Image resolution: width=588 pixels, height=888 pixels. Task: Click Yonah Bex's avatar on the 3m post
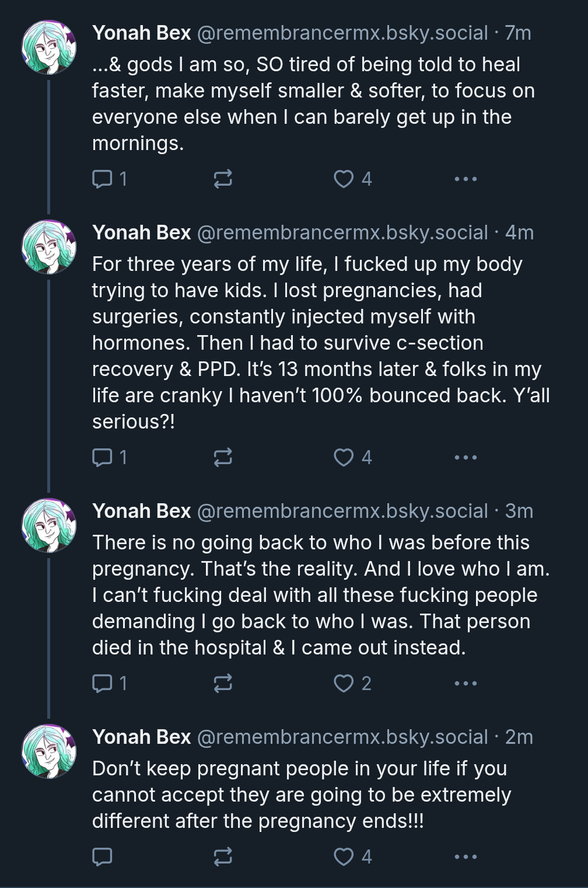point(49,525)
